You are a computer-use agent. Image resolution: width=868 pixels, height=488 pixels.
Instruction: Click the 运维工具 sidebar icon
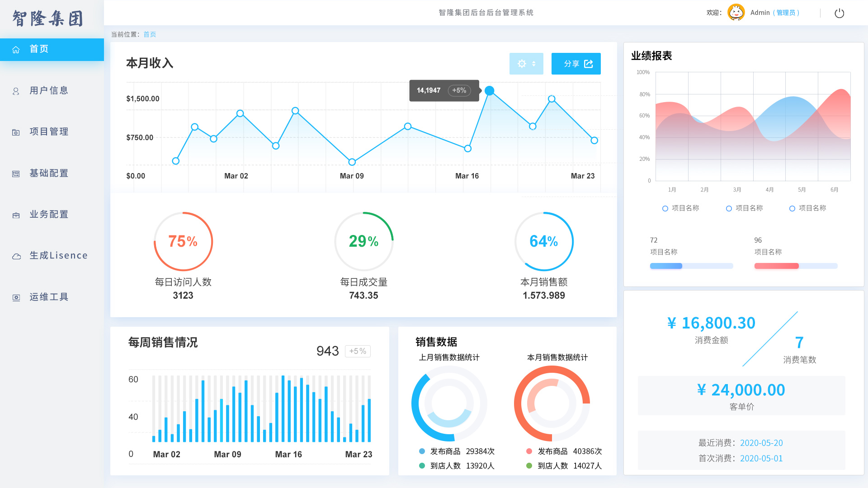pos(16,298)
